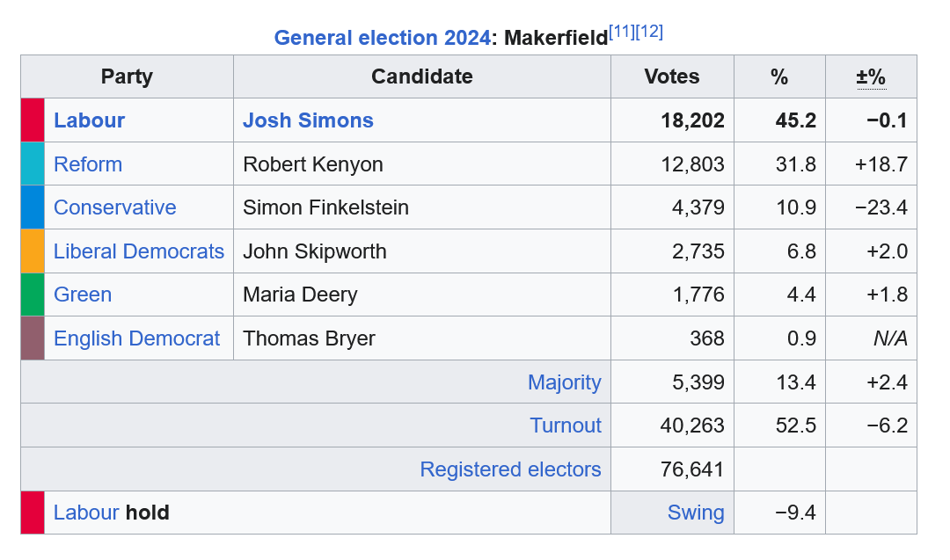
Task: Click the Labour link beside hold
Action: 86,513
